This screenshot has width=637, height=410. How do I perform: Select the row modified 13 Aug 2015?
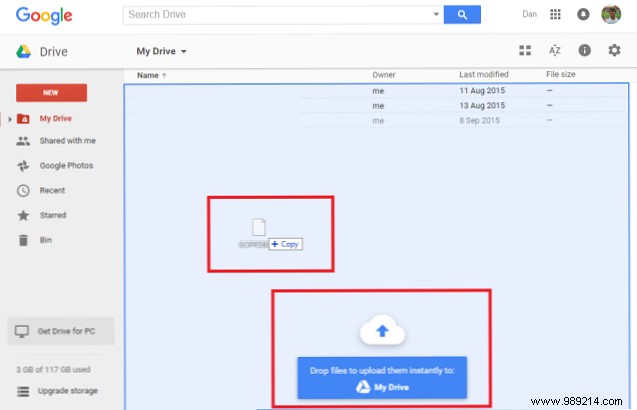point(376,106)
